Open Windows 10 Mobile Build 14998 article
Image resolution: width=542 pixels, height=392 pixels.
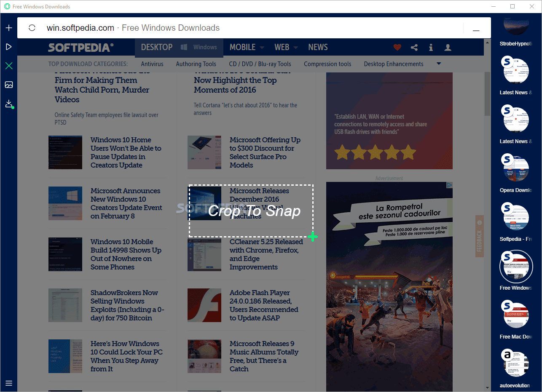[x=126, y=254]
